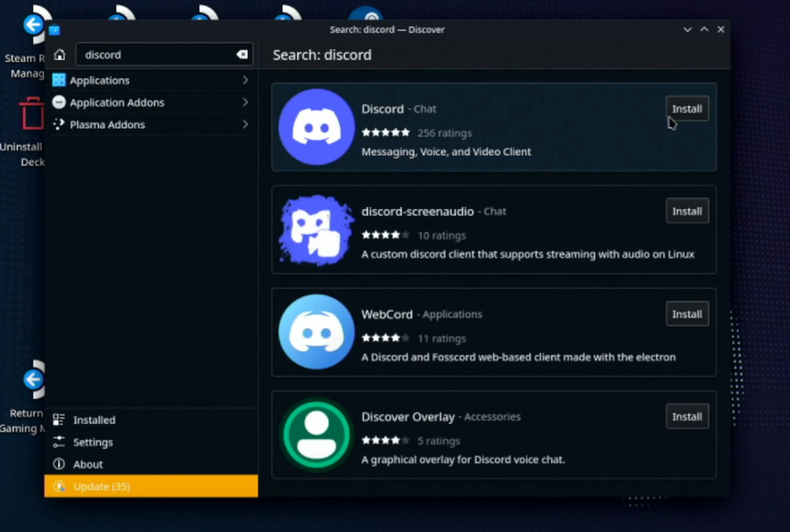Open the Installed page

click(151, 420)
